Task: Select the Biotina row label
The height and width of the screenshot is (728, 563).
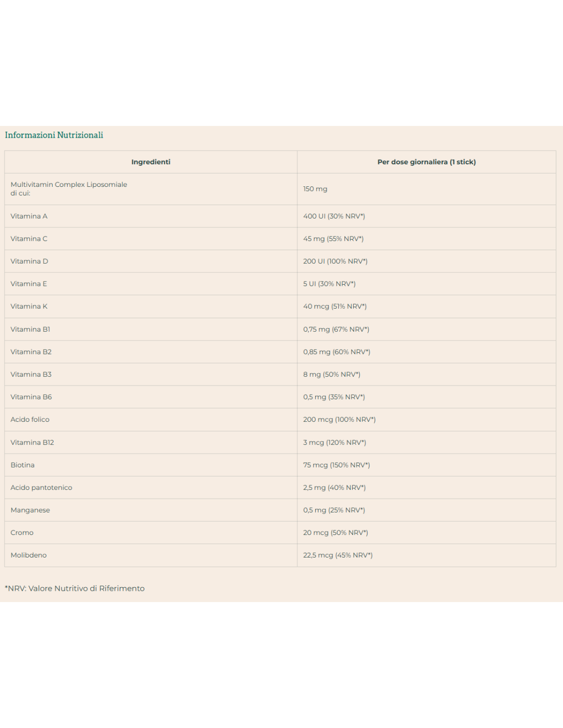Action: click(23, 465)
